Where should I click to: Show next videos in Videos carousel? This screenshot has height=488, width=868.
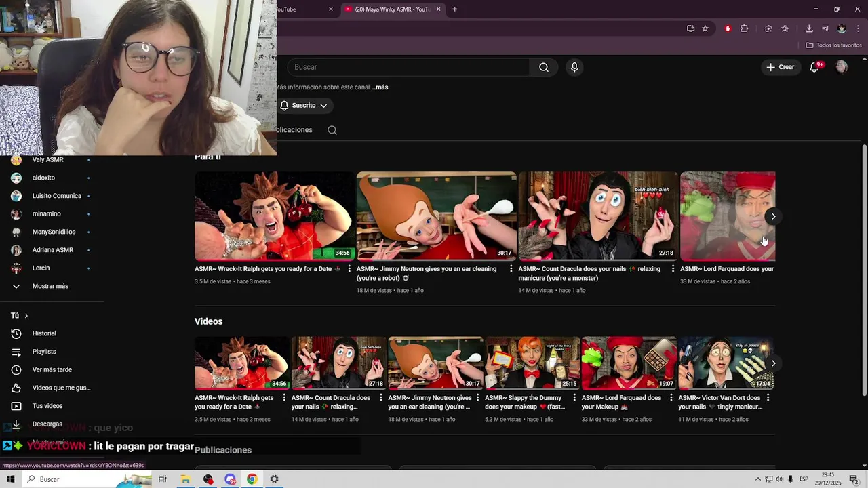tap(773, 363)
